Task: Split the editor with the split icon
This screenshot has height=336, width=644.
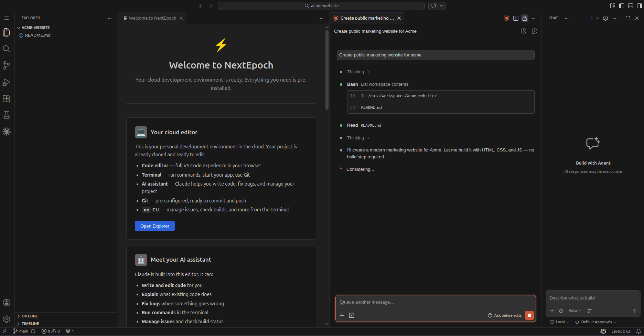Action: point(516,18)
